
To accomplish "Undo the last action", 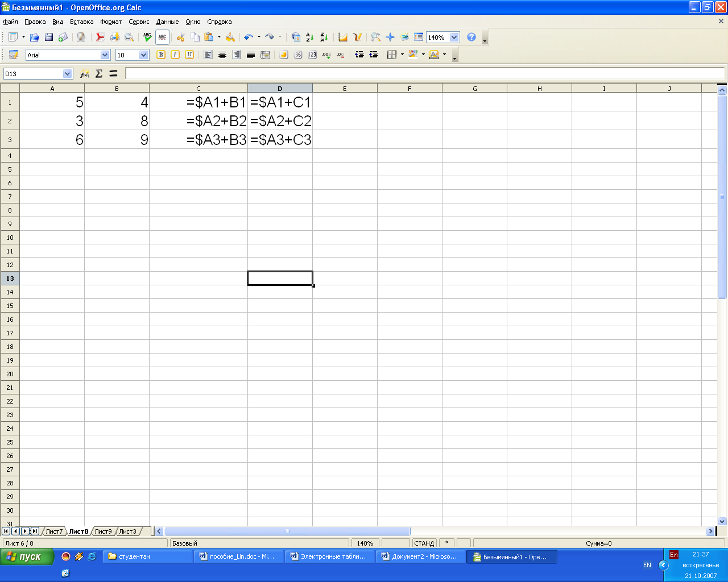I will (x=249, y=38).
